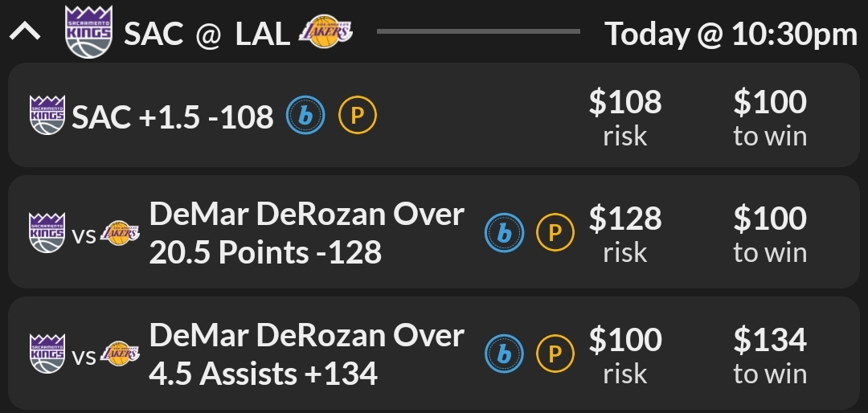Click Kings logo beside SAC +1.5 bet

click(x=47, y=116)
